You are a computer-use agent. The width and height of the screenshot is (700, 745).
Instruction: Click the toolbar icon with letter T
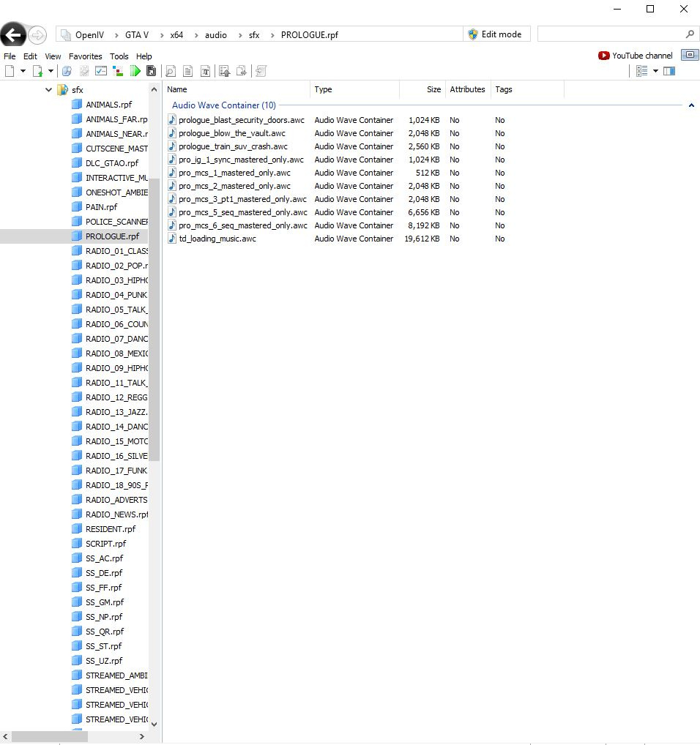pos(205,71)
